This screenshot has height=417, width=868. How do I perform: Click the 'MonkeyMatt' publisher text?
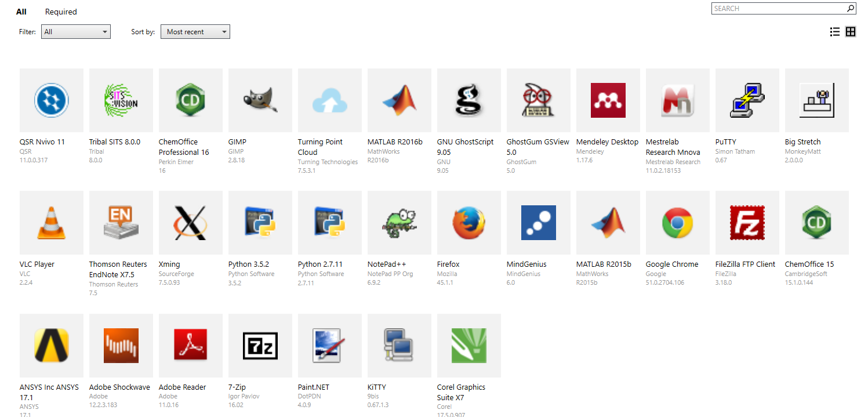click(803, 151)
